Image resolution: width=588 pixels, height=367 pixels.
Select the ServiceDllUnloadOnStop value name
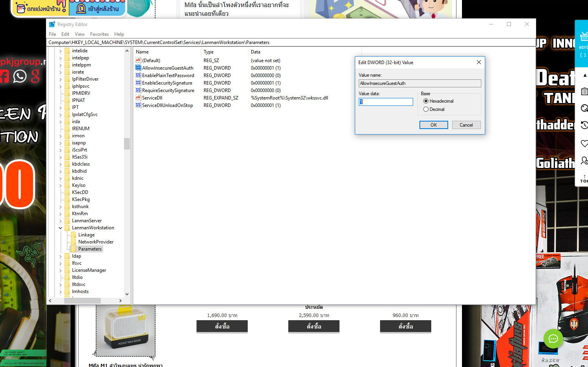click(167, 105)
